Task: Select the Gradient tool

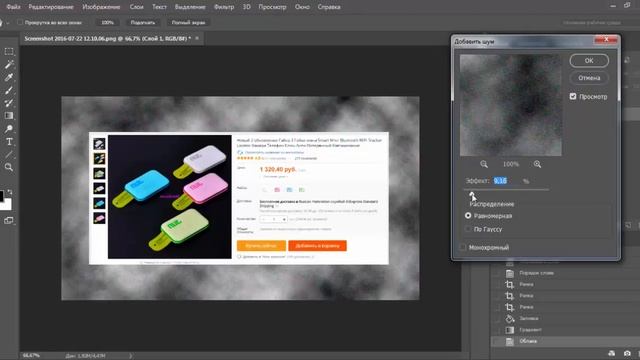Action: [9, 116]
